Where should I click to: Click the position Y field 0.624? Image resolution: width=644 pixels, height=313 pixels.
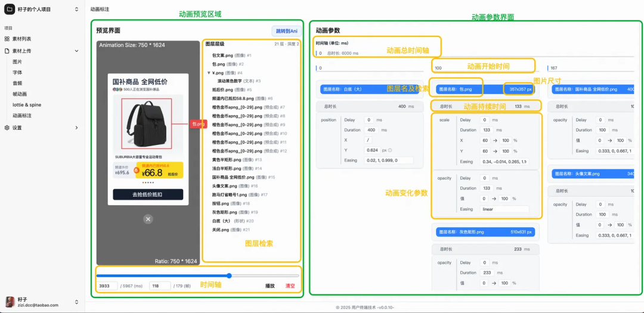point(372,150)
